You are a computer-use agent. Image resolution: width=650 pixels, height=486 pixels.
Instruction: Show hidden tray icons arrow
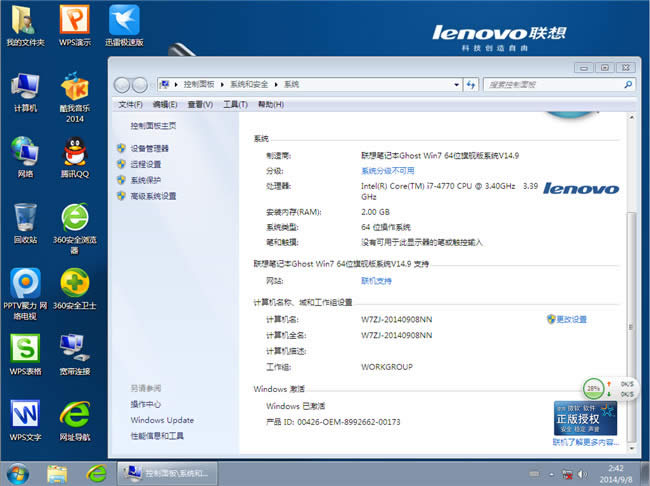coord(551,474)
